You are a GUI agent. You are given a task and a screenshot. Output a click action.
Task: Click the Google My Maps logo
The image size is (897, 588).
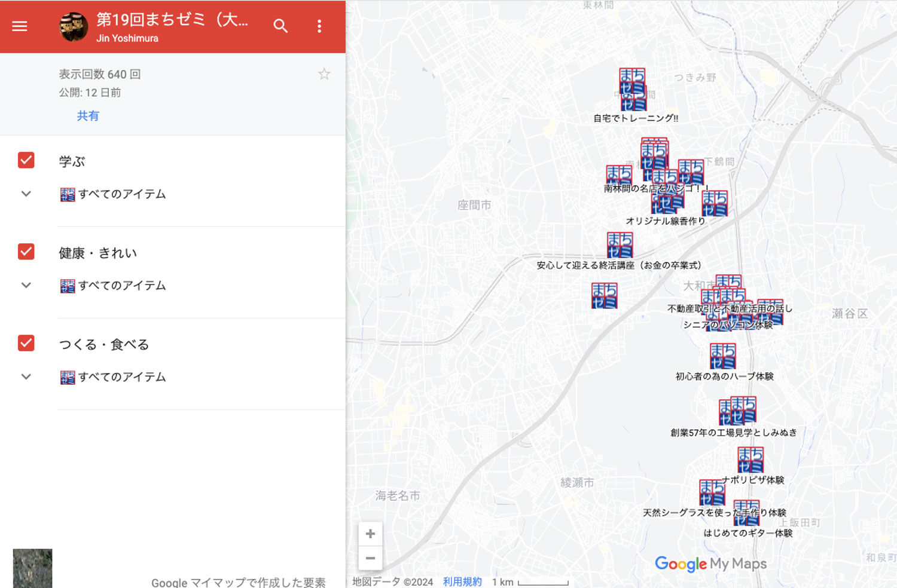point(710,564)
